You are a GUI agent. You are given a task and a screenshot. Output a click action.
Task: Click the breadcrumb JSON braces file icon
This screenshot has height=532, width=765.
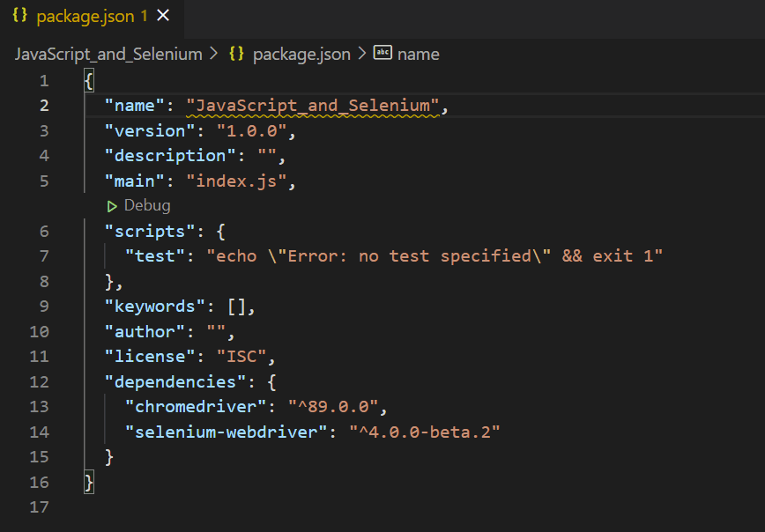pos(236,54)
